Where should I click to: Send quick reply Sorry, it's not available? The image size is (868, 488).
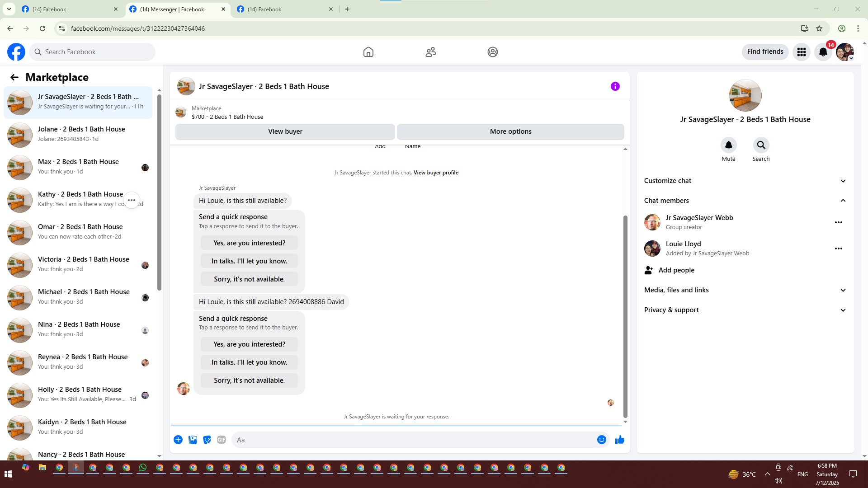point(249,380)
